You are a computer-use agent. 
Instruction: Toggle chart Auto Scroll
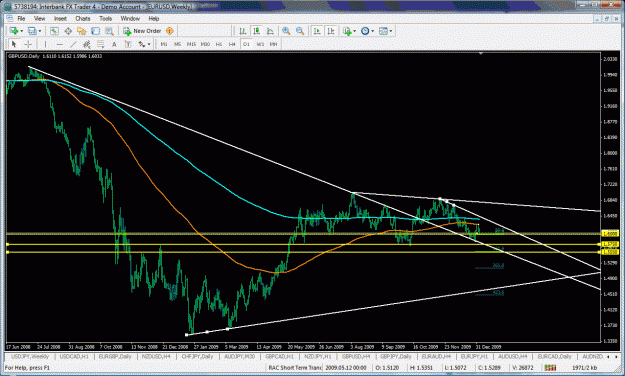pos(317,31)
